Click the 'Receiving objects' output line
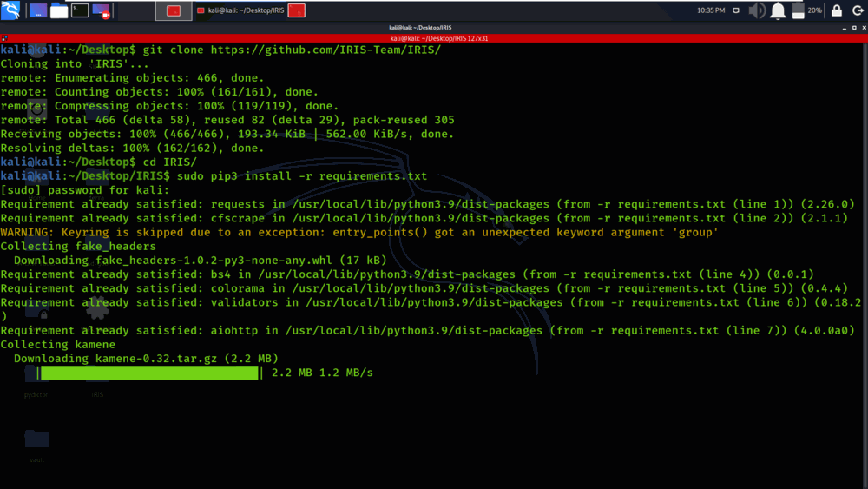This screenshot has width=868, height=489. tap(227, 134)
